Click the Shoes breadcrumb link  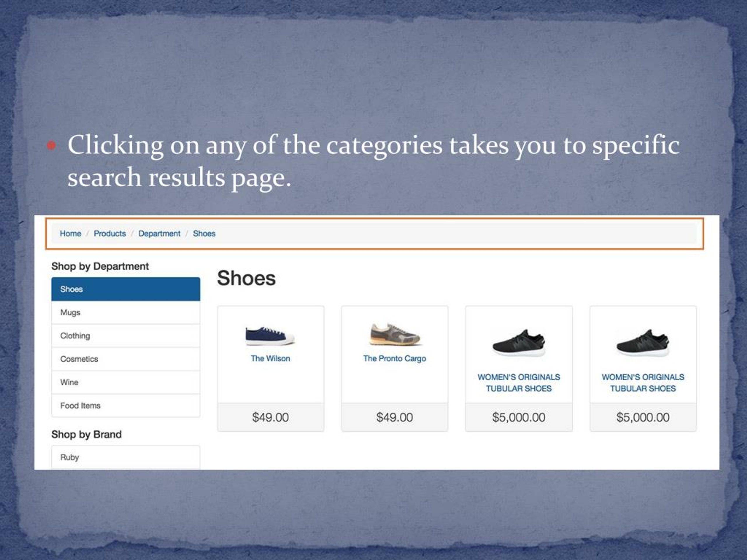[x=204, y=233]
